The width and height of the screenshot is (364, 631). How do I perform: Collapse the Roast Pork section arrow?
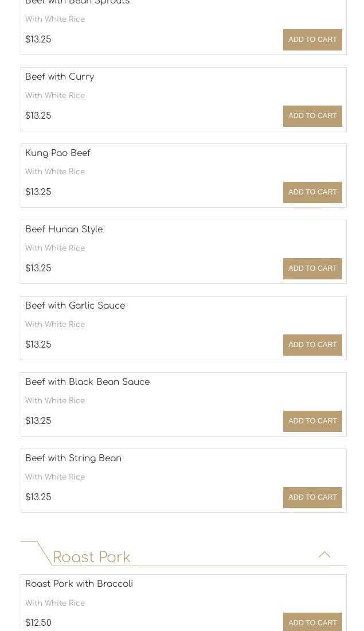click(x=324, y=555)
